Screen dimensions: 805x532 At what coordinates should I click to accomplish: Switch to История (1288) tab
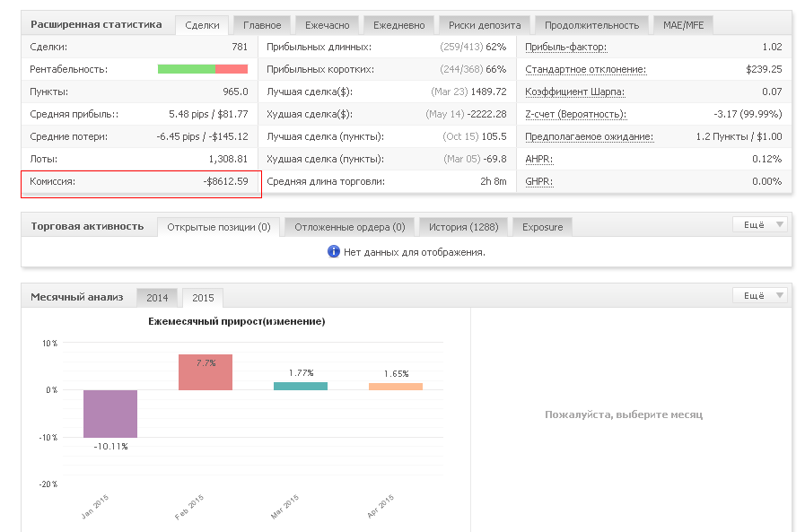coord(464,227)
